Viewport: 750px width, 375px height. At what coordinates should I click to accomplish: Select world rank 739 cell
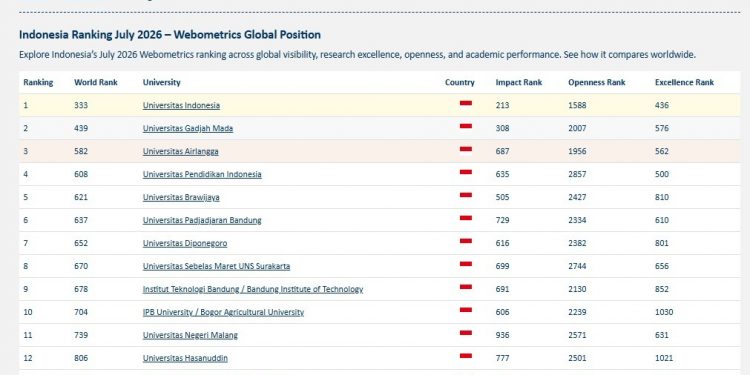pos(81,335)
